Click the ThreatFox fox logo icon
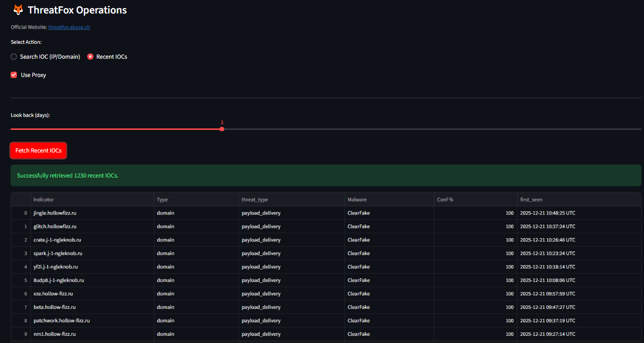This screenshot has height=343, width=644. (17, 10)
